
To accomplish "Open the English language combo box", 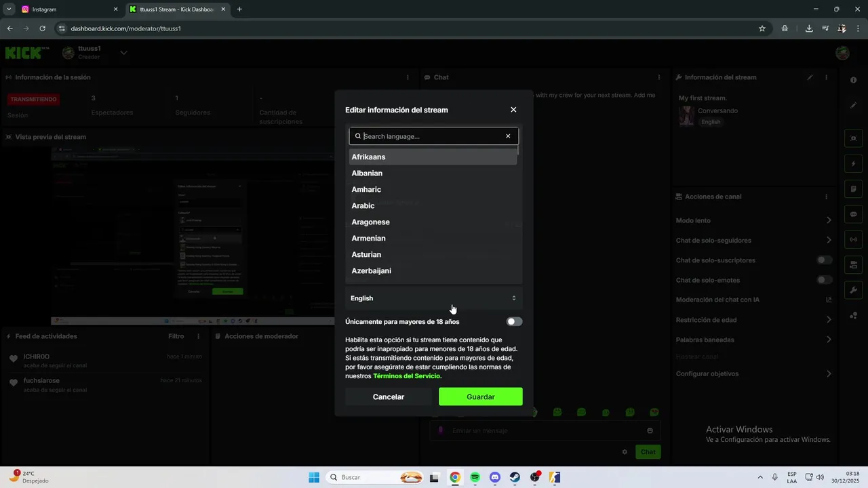I will click(433, 298).
